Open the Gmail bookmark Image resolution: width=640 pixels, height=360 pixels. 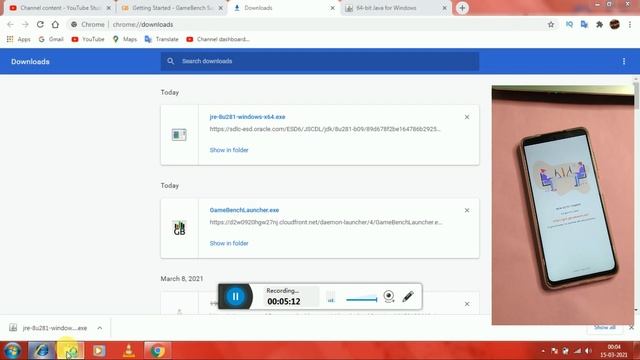click(51, 39)
